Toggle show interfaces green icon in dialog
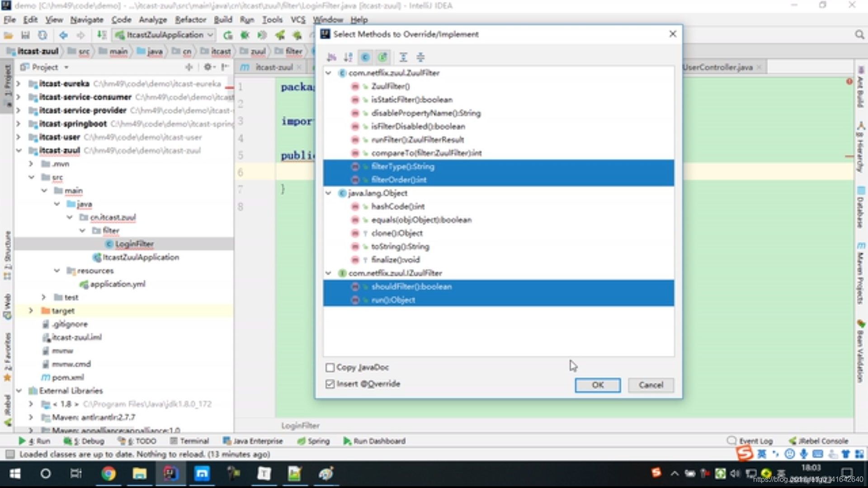The image size is (868, 488). (382, 57)
